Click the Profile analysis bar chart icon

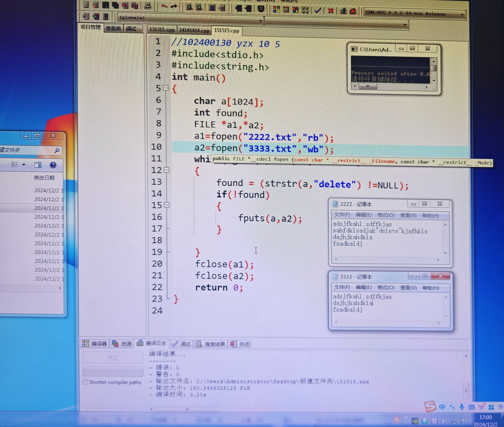pos(343,11)
